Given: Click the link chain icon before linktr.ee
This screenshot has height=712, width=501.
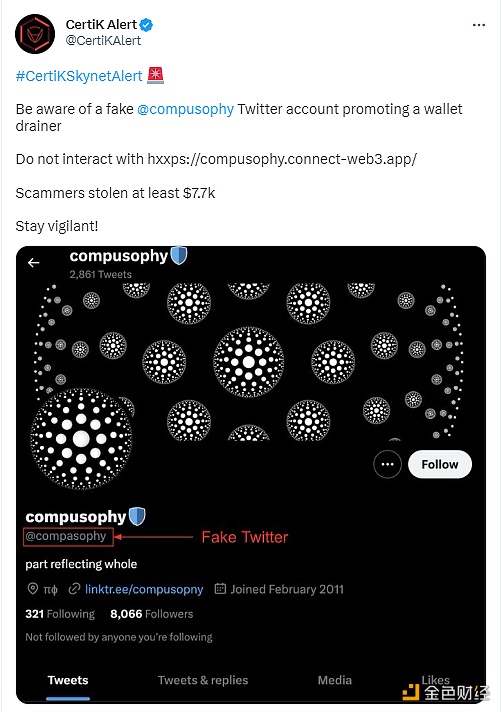Looking at the screenshot, I should click(x=74, y=589).
